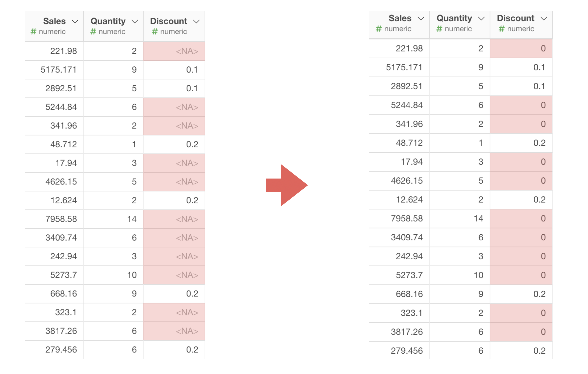Open the left table Sales column dropdown
Screen dimensions: 588x374
75,22
